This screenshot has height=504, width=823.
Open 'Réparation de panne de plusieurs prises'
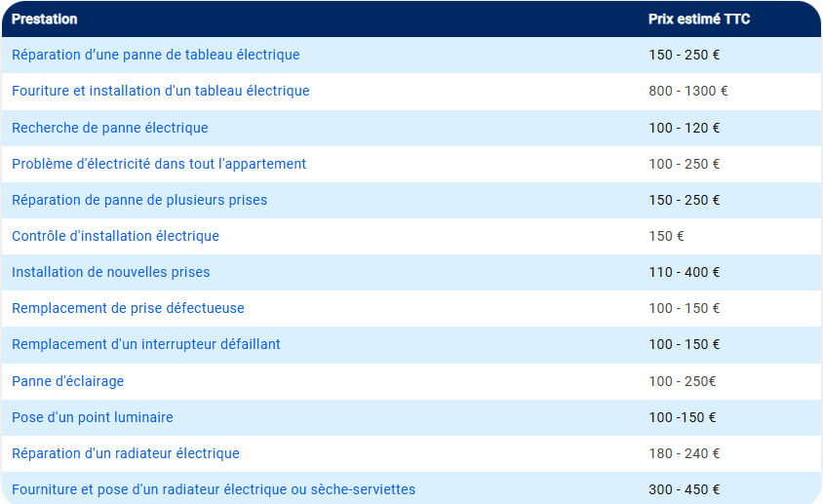139,200
